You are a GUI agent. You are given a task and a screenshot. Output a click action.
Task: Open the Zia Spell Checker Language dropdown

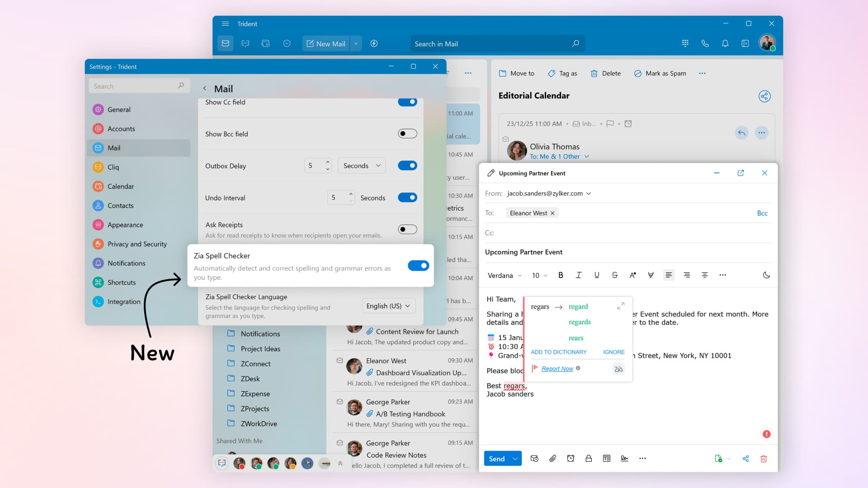pyautogui.click(x=388, y=306)
